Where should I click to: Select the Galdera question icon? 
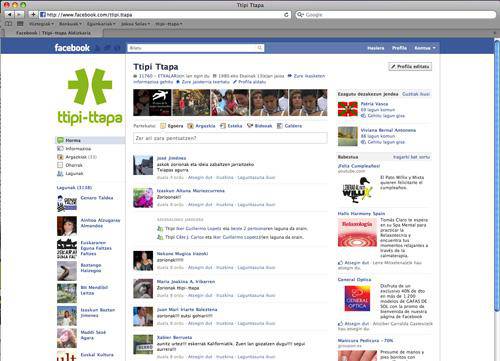coord(279,126)
